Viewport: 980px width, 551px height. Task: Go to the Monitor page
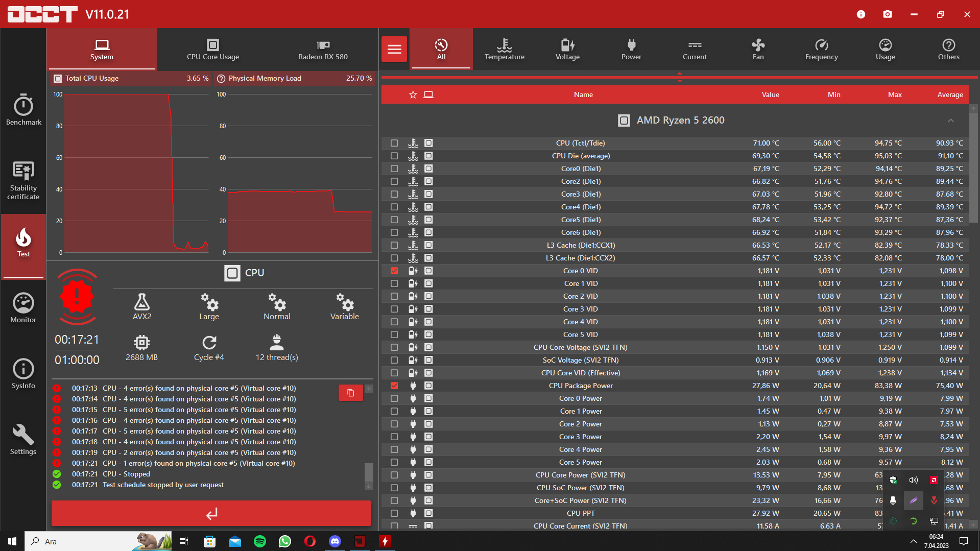23,308
